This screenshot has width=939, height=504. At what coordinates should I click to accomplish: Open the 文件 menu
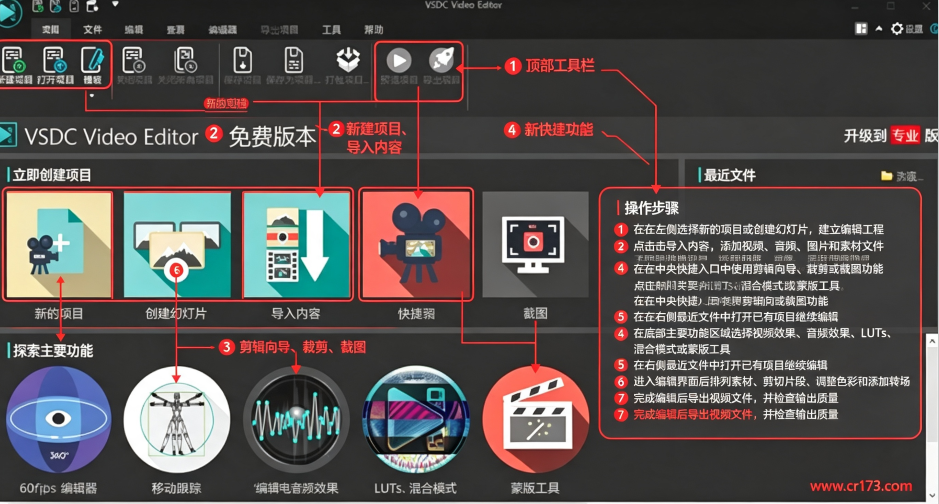pyautogui.click(x=92, y=29)
